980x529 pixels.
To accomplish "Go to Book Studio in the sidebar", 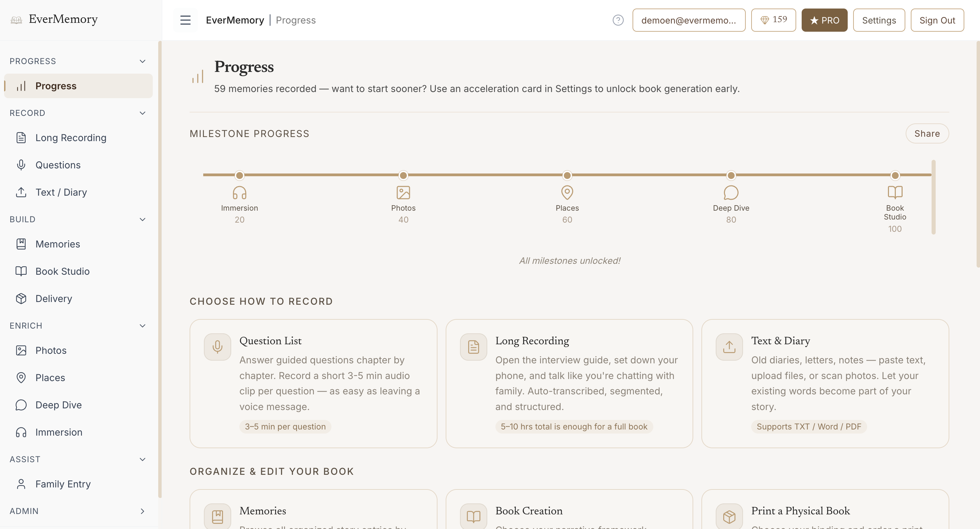I will click(62, 271).
